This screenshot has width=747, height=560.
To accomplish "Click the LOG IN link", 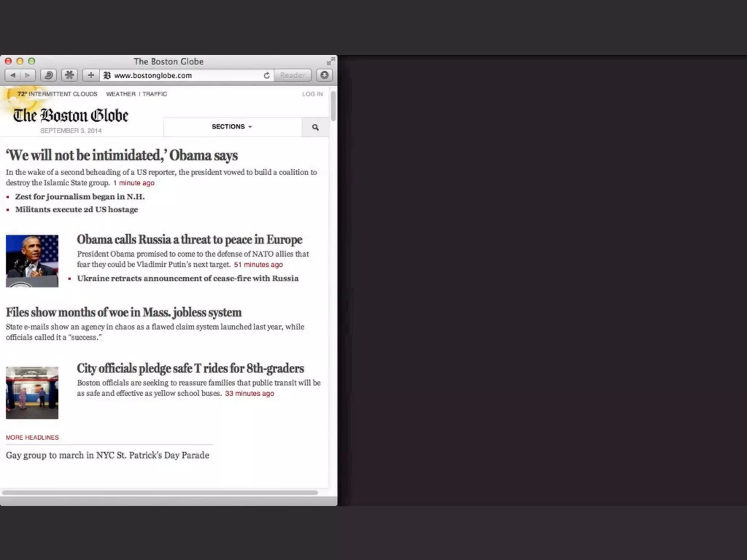I will coord(312,94).
